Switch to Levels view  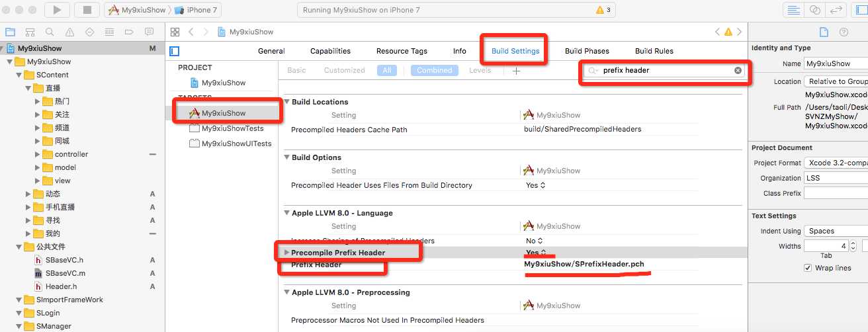480,70
